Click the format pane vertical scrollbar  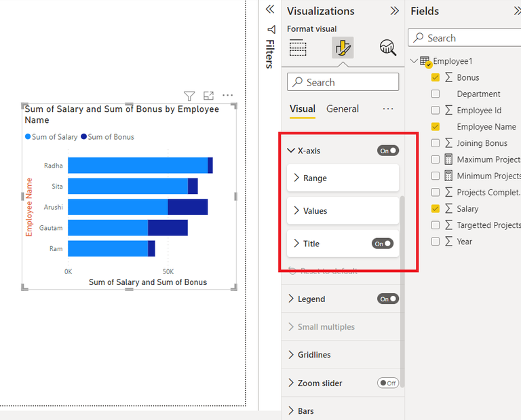(x=402, y=292)
